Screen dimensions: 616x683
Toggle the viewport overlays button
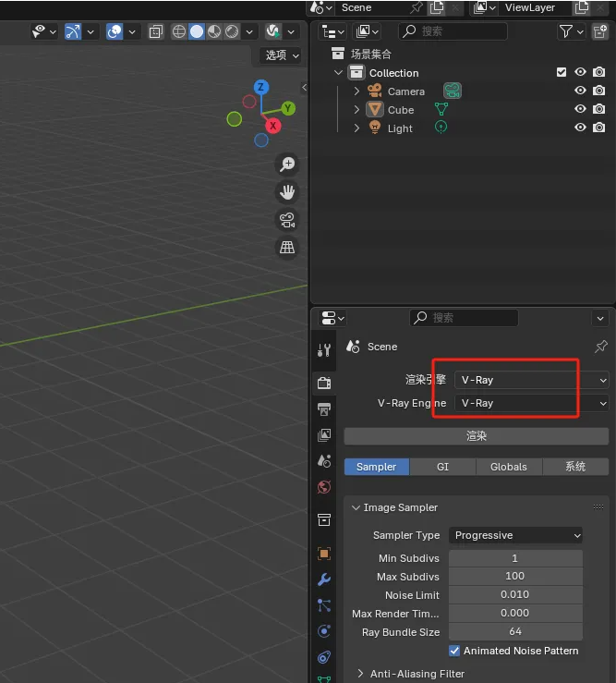pyautogui.click(x=115, y=31)
